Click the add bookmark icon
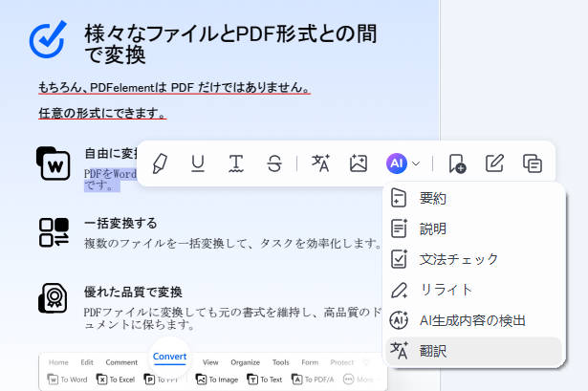 coord(457,163)
